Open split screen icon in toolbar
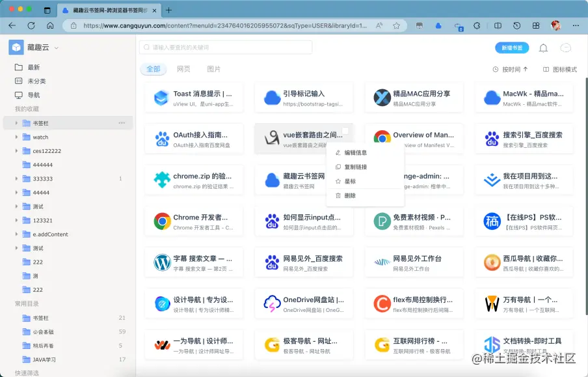Viewport: 588px width, 377px height. click(x=498, y=25)
